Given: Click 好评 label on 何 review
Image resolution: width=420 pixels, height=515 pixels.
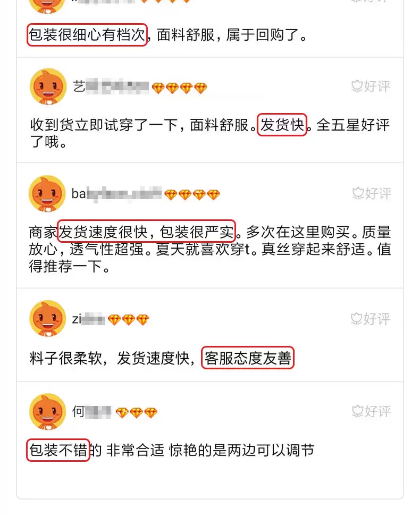Looking at the screenshot, I should [x=371, y=411].
